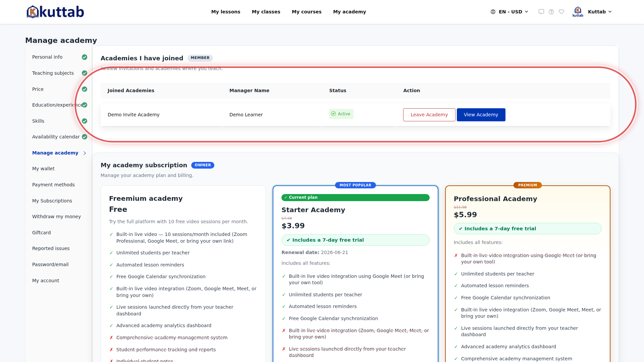This screenshot has width=644, height=362.
Task: Select Manage academy in sidebar
Action: (55, 153)
